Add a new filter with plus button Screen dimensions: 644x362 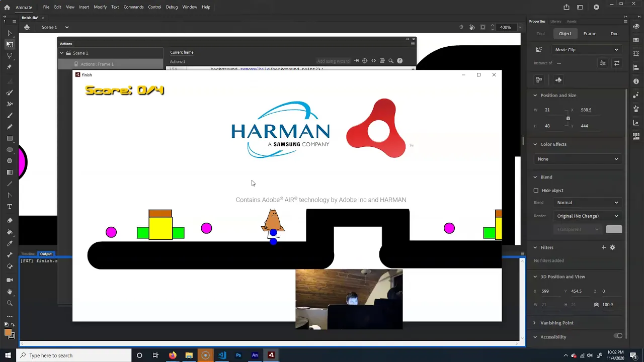(604, 247)
